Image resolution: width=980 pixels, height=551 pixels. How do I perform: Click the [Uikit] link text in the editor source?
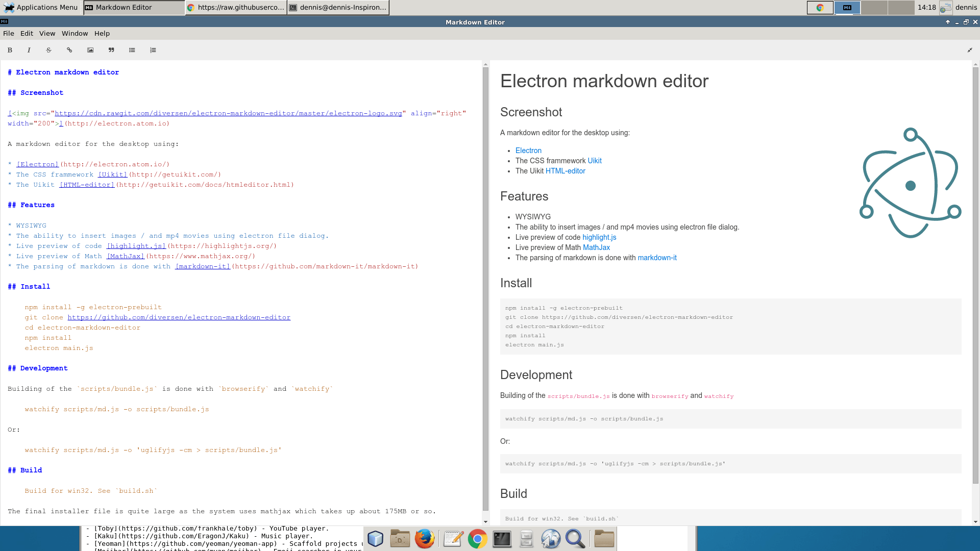(x=113, y=174)
